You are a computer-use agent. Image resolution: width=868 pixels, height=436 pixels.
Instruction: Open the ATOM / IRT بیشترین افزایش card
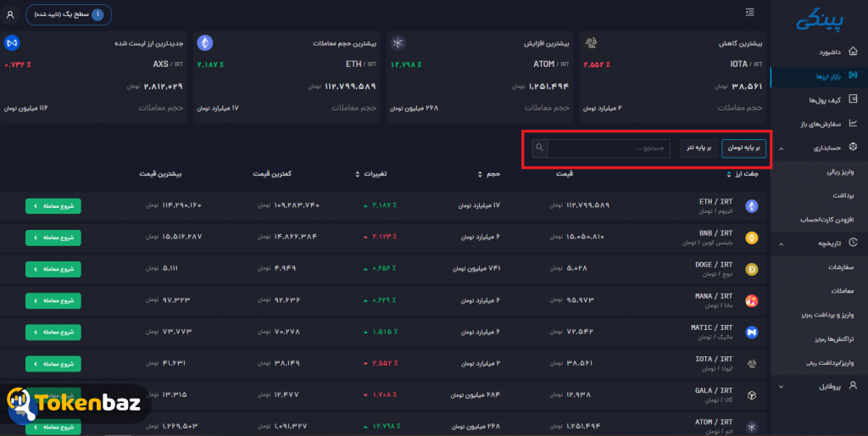pyautogui.click(x=480, y=76)
